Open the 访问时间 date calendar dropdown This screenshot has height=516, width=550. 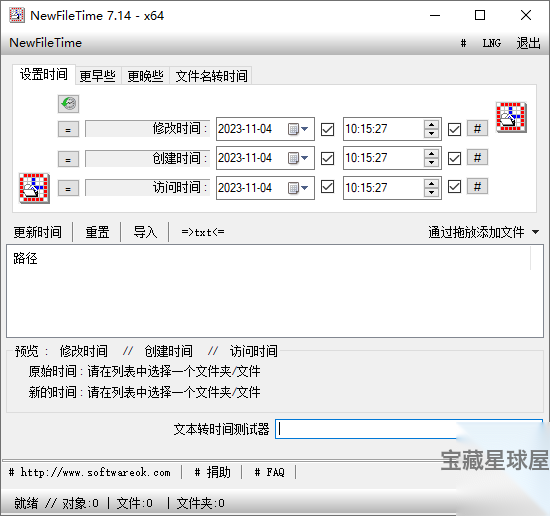point(298,188)
